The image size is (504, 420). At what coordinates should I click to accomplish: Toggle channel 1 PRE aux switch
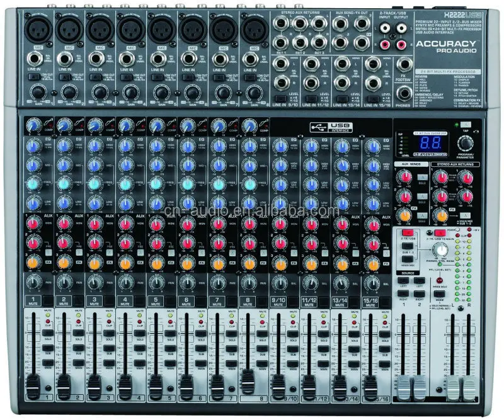[x=49, y=253]
